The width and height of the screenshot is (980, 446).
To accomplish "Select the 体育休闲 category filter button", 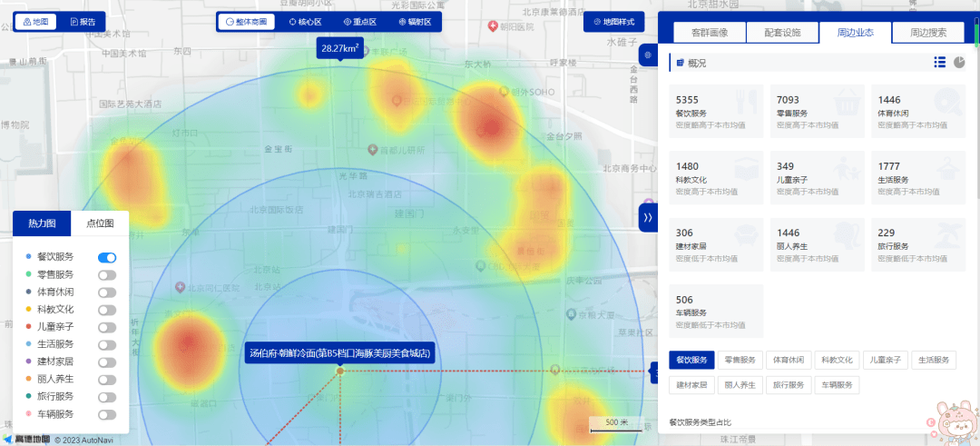I will pyautogui.click(x=789, y=360).
